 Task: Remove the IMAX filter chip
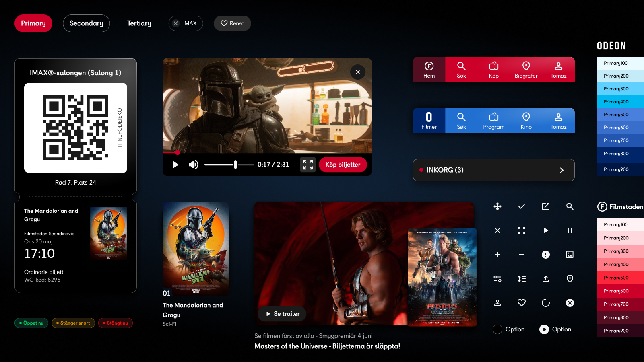pyautogui.click(x=176, y=23)
